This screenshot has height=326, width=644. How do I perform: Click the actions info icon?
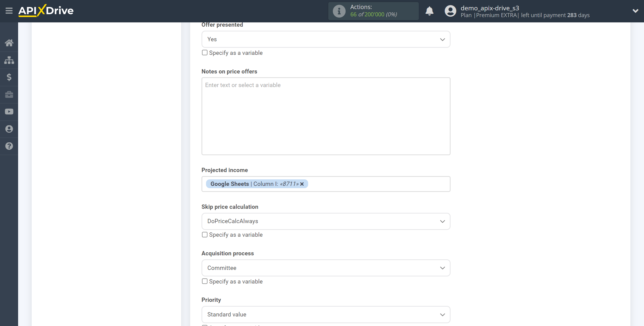click(339, 11)
